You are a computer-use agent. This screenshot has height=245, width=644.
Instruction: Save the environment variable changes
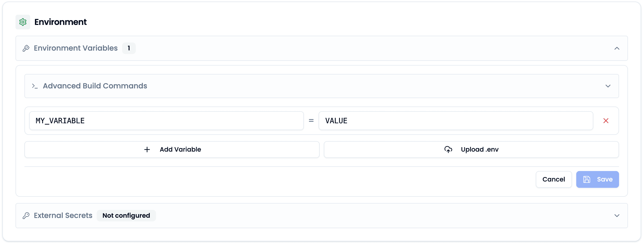[598, 179]
